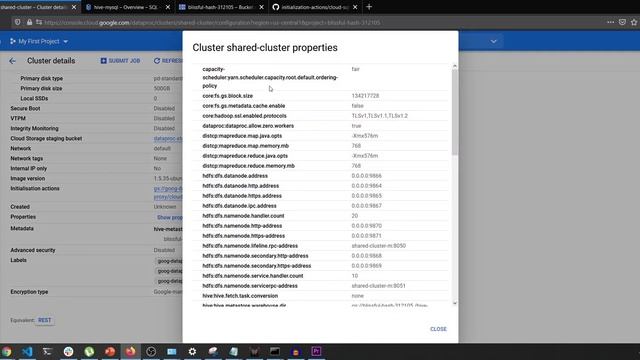The height and width of the screenshot is (360, 640).
Task: Close the blissful-hash-312105 Bucket tab
Action: (x=262, y=7)
